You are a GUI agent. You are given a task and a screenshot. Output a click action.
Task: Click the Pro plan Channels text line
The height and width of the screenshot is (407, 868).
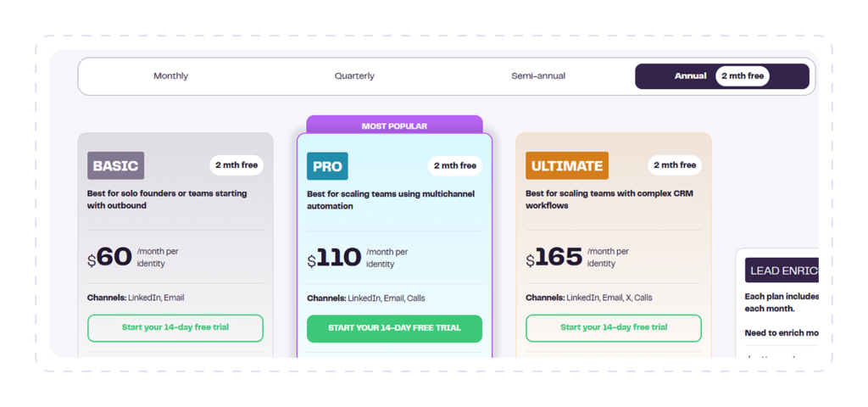[366, 298]
